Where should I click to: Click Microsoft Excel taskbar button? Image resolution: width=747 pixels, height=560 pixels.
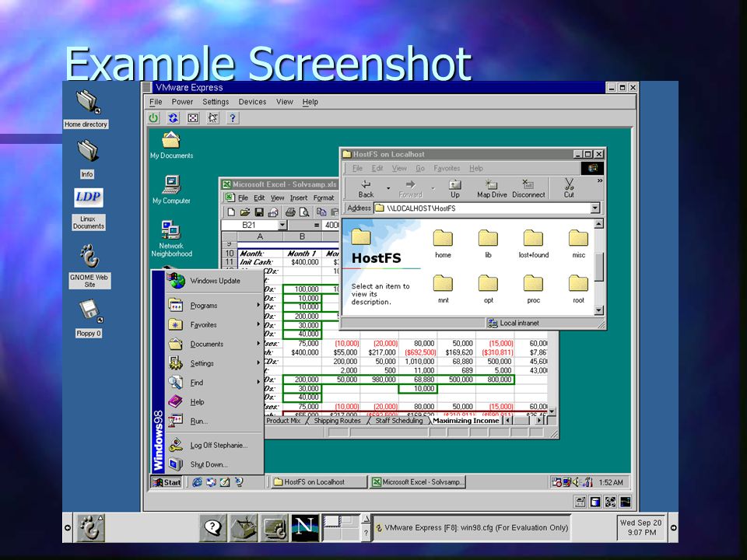418,482
